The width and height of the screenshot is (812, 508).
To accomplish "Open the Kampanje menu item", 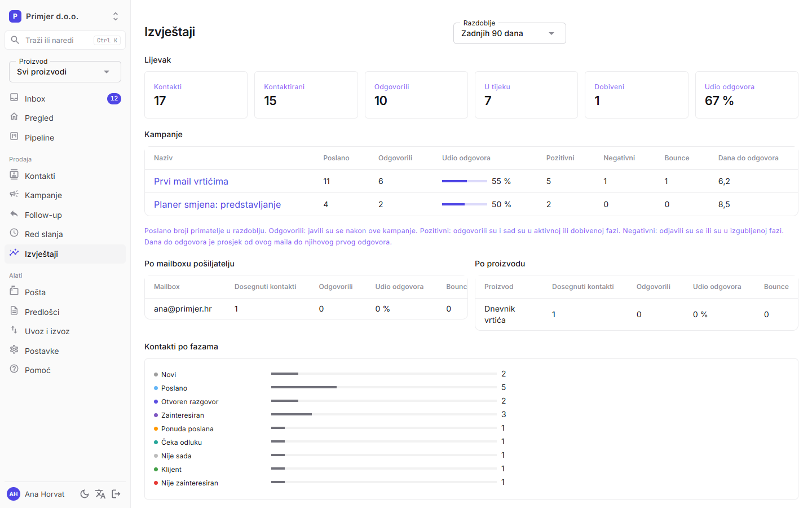I will click(x=65, y=195).
